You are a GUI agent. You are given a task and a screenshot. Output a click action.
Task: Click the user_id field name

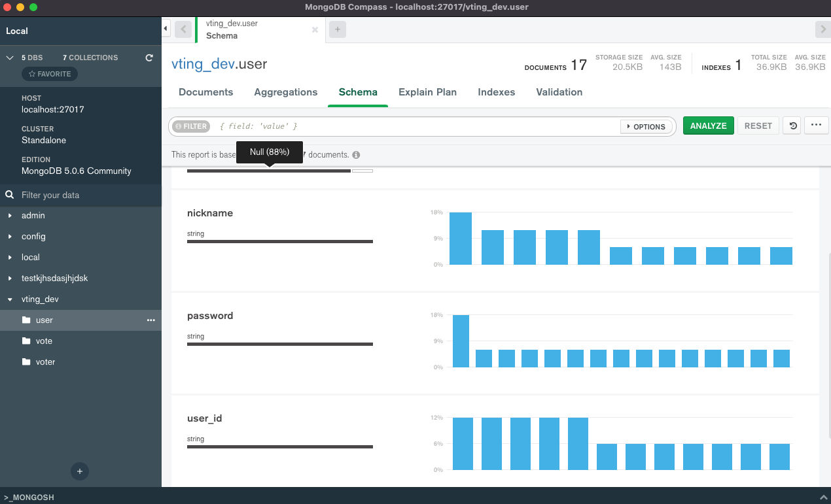(x=205, y=418)
